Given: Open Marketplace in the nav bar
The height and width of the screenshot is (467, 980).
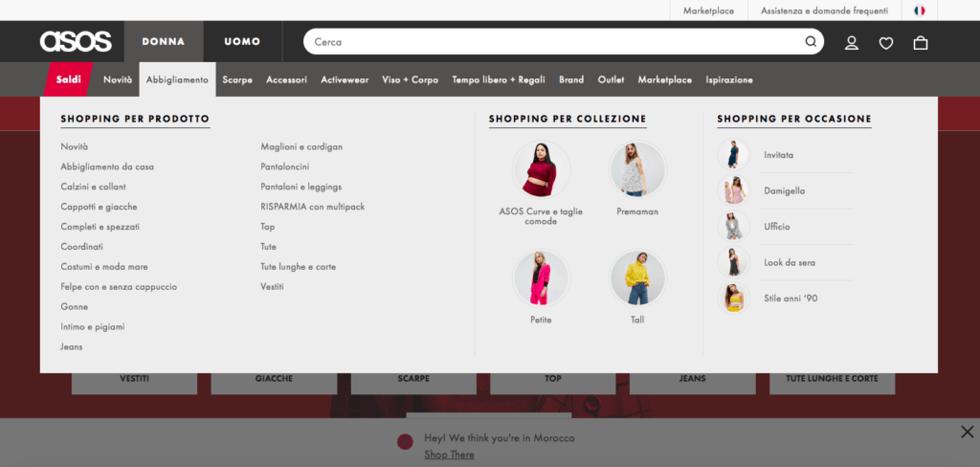Looking at the screenshot, I should (x=664, y=79).
